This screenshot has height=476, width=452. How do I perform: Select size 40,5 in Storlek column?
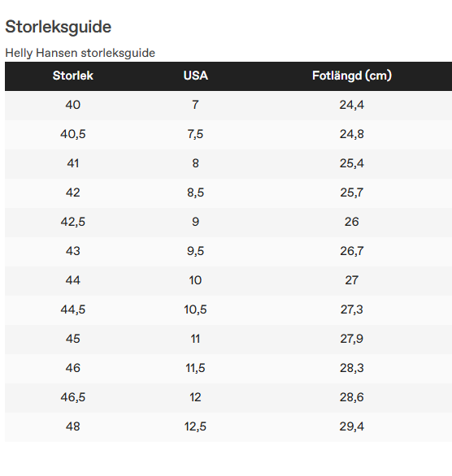(x=73, y=134)
